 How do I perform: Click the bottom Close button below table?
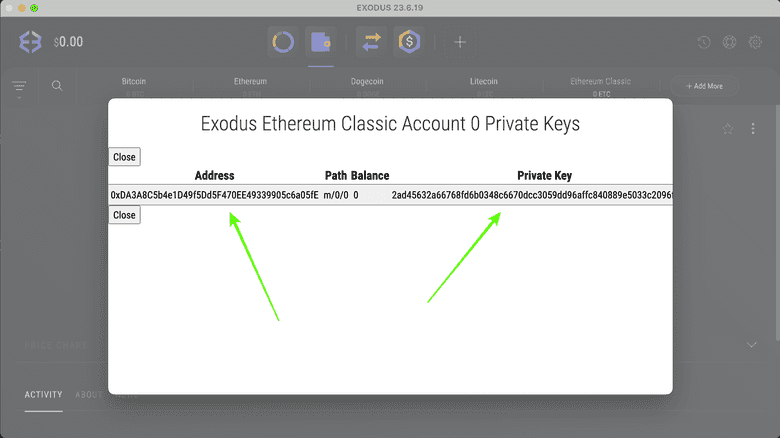tap(124, 215)
